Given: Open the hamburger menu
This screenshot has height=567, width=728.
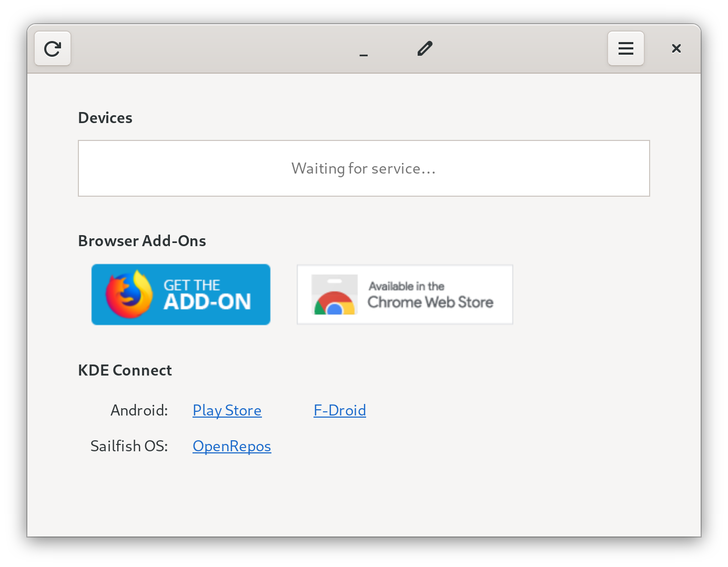Looking at the screenshot, I should tap(625, 49).
